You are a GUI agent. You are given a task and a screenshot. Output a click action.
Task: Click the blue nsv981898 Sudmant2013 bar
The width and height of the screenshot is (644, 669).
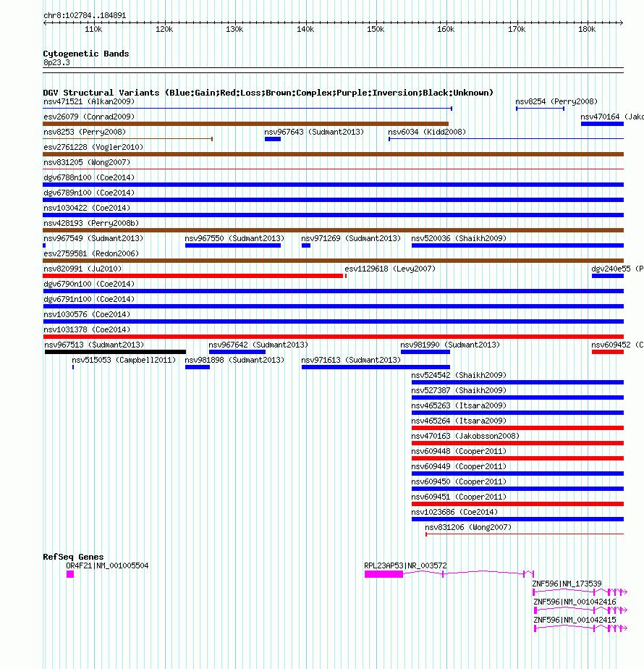point(198,367)
